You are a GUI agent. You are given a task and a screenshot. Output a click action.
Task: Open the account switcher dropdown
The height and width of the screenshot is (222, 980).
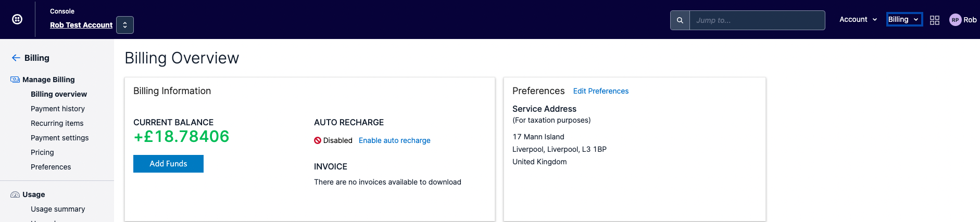coord(125,25)
